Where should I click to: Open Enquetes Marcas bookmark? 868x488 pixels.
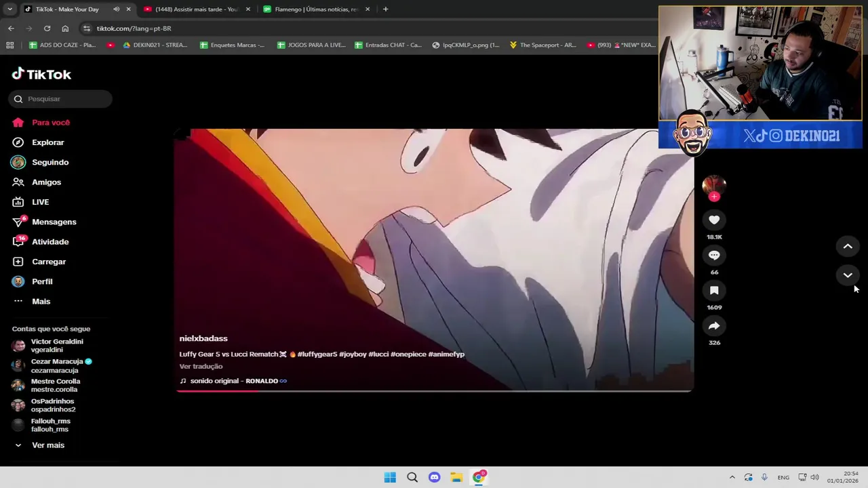[x=232, y=45]
